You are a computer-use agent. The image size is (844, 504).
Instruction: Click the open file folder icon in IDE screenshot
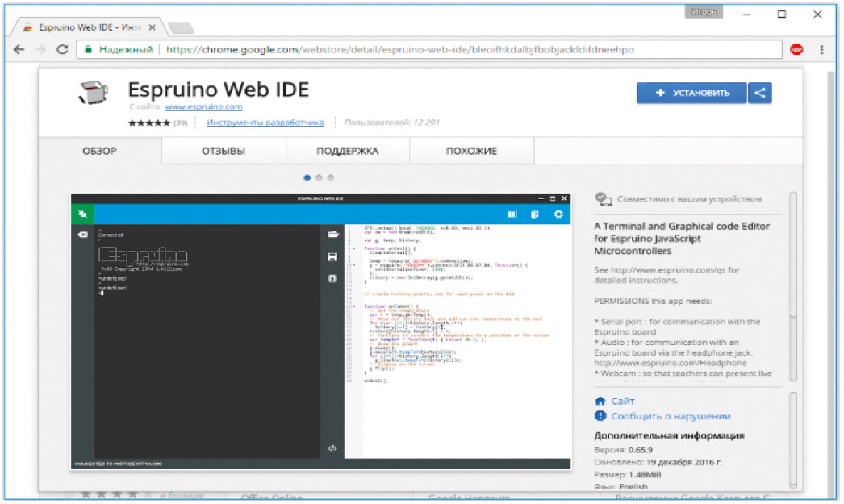pos(332,234)
